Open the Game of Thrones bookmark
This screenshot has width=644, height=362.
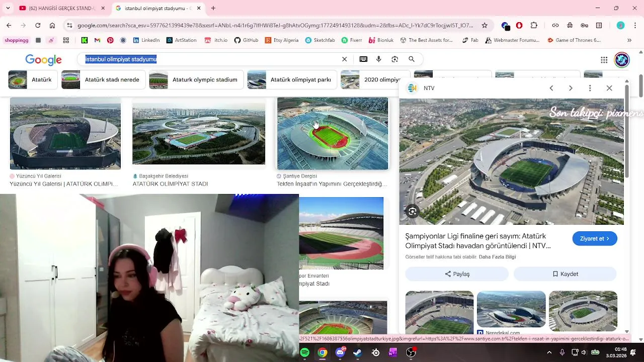coord(574,40)
